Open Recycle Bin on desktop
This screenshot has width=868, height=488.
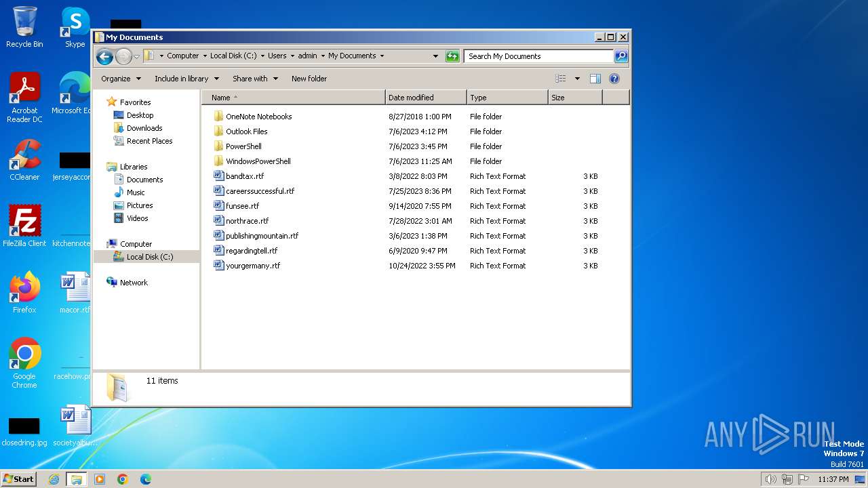(24, 27)
